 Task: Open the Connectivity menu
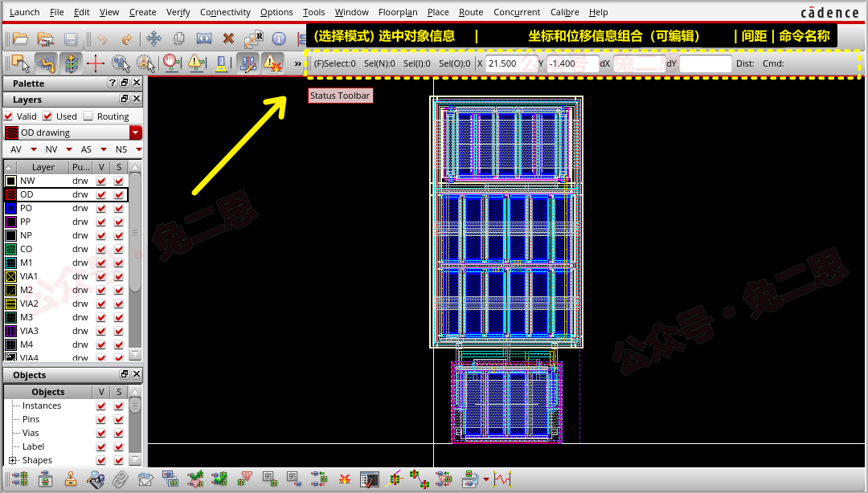(225, 12)
